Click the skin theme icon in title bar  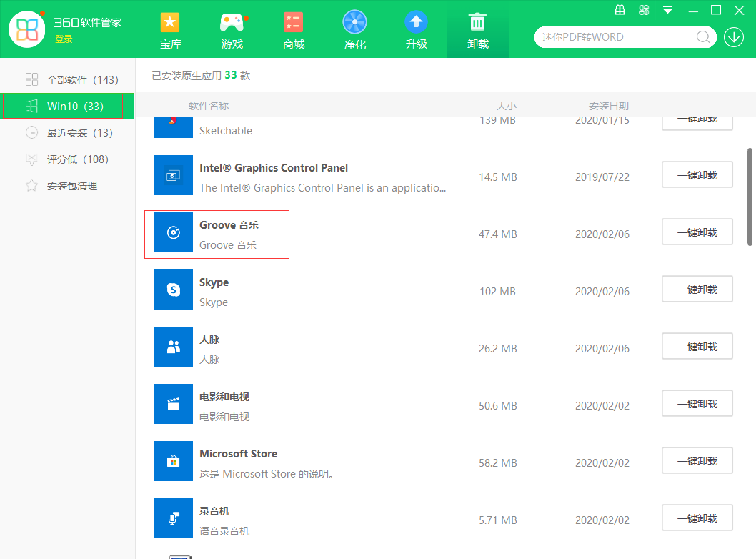pos(644,10)
